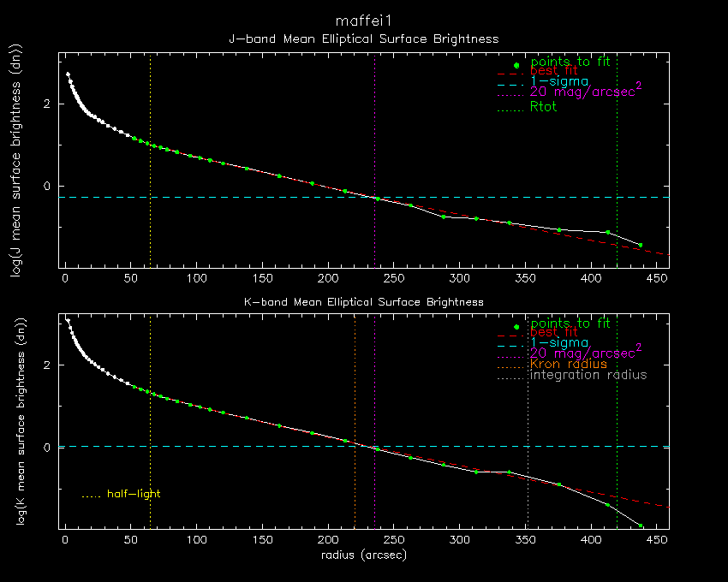This screenshot has width=728, height=582.
Task: Click the J-band y-axis label
Action: (x=15, y=163)
